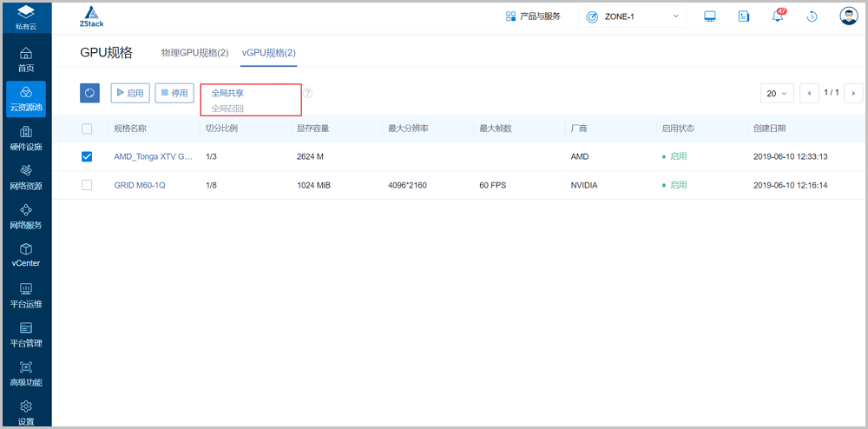Open the ZONE-1 zone dropdown
Screen dimensions: 868x429
click(632, 16)
